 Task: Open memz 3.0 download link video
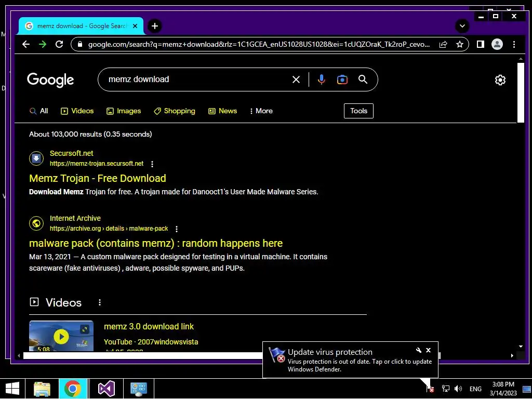tap(149, 327)
